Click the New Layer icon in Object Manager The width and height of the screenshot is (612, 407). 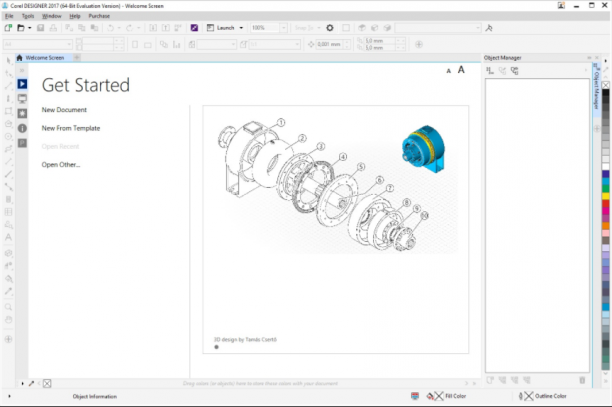[x=490, y=380]
